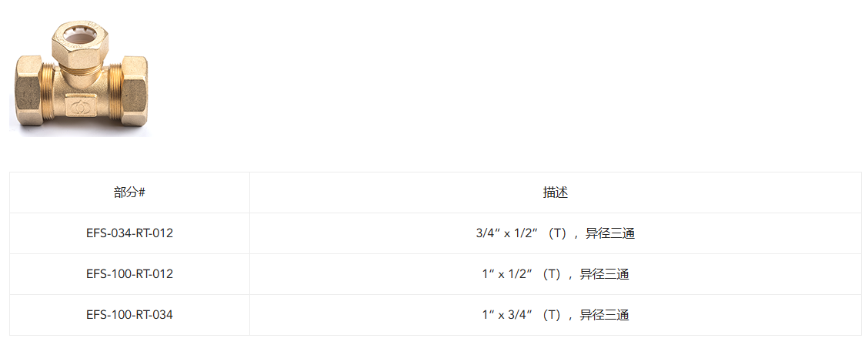Click 异径三通 text in the first row
This screenshot has width=868, height=345.
[610, 233]
